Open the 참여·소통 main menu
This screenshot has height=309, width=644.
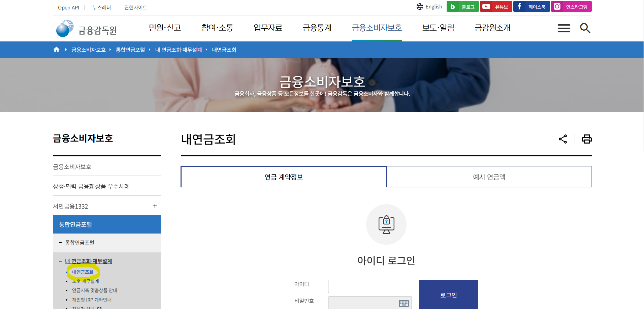pos(217,28)
